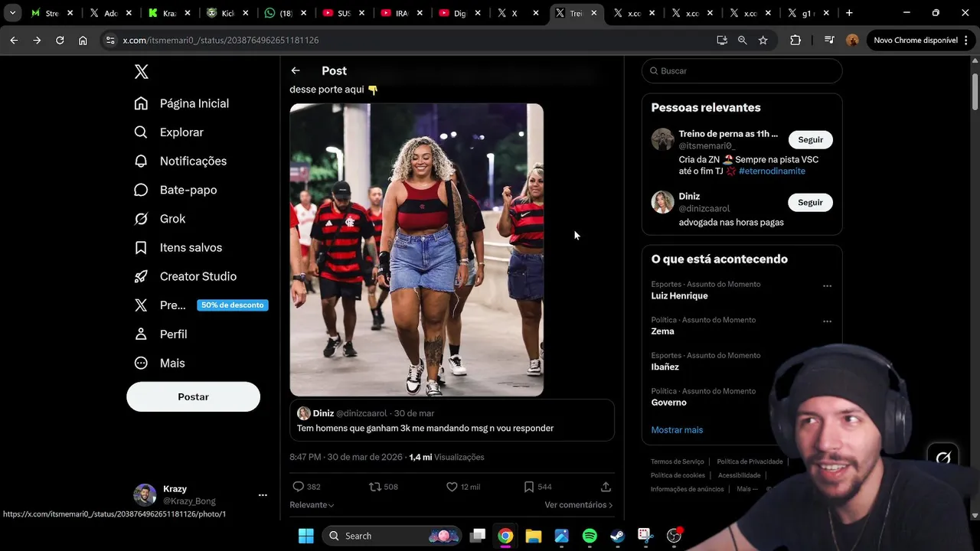Click the browser home icon

click(83, 40)
